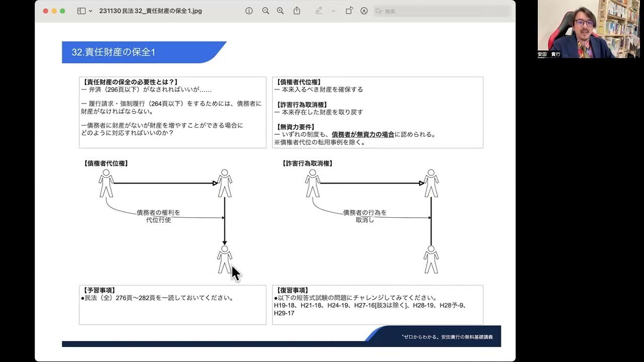Close the Preview window with red button

[x=46, y=11]
